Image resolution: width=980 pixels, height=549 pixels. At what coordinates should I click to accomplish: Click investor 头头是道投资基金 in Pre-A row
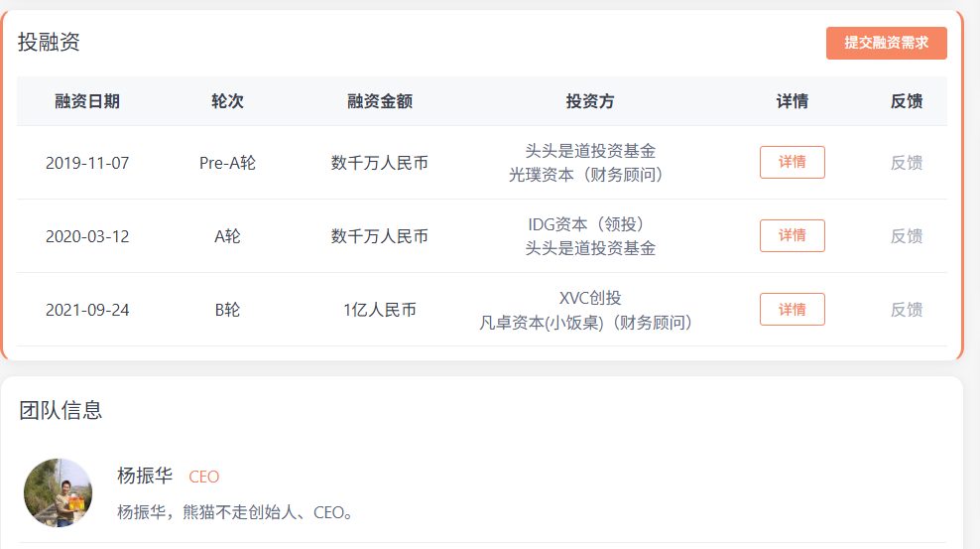click(590, 151)
